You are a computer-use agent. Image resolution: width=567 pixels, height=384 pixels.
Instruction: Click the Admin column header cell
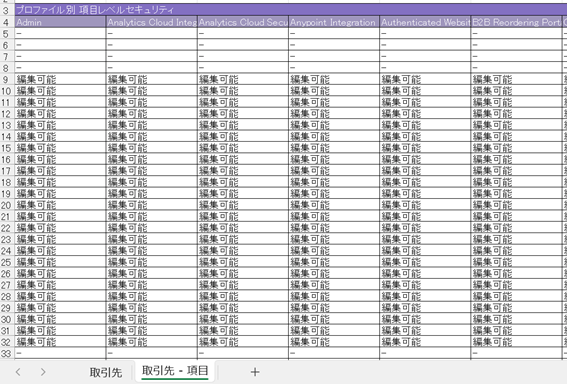pos(60,22)
